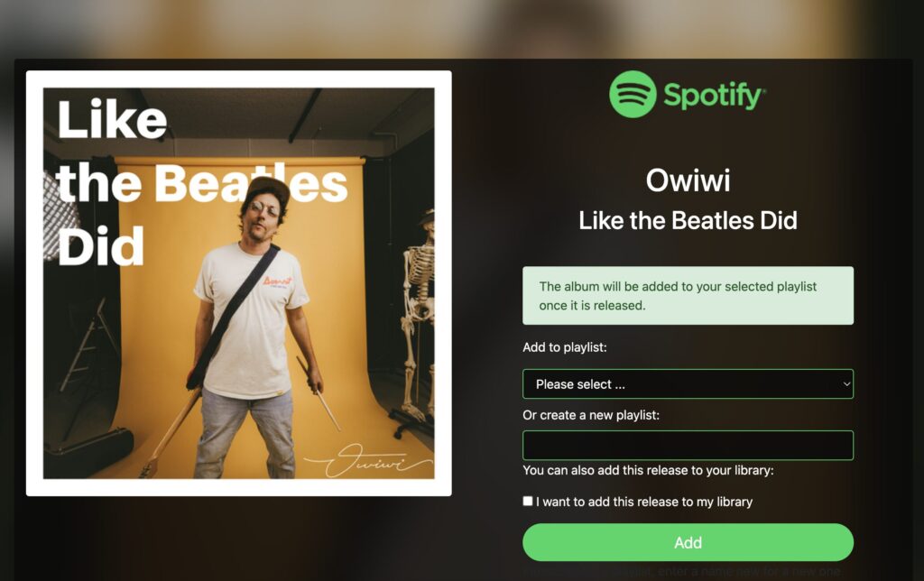924x581 pixels.
Task: Open the 'Please select ...' playlist dropdown
Action: 688,384
